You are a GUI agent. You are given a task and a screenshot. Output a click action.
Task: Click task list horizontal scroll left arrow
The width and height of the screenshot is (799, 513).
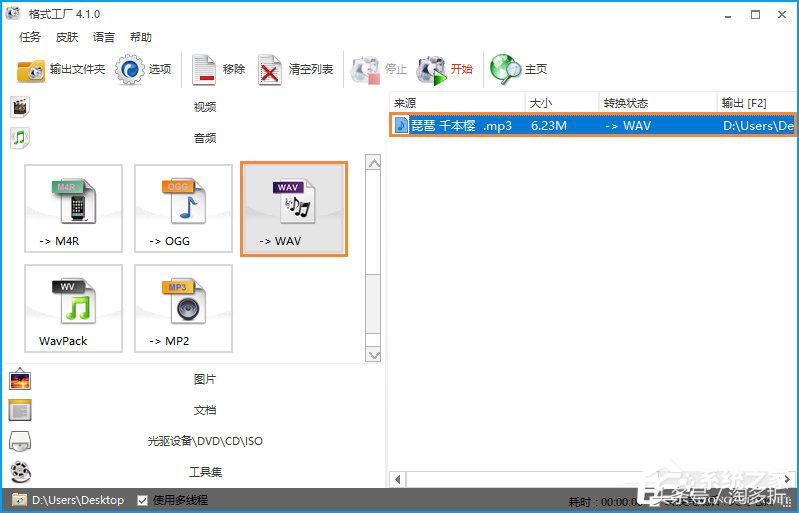coord(398,479)
